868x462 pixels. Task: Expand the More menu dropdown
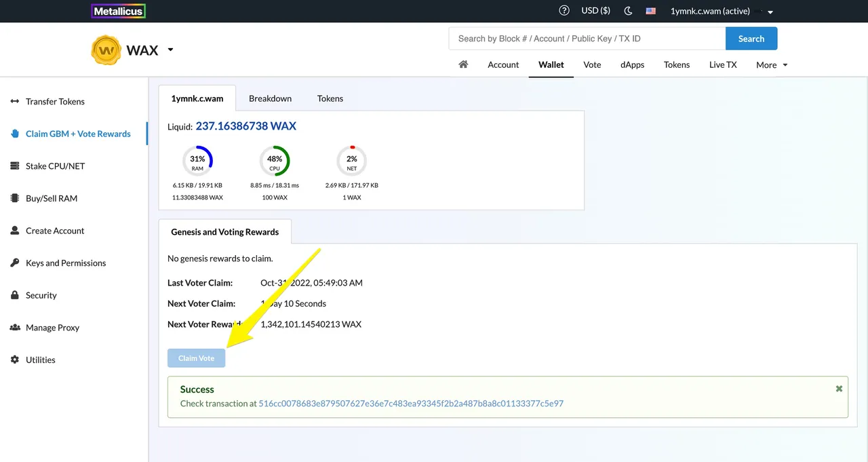click(x=772, y=65)
